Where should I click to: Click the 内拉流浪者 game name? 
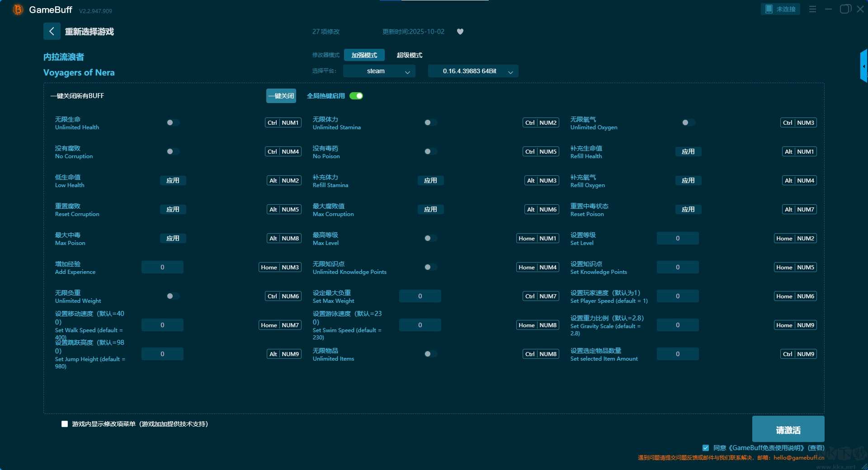64,57
